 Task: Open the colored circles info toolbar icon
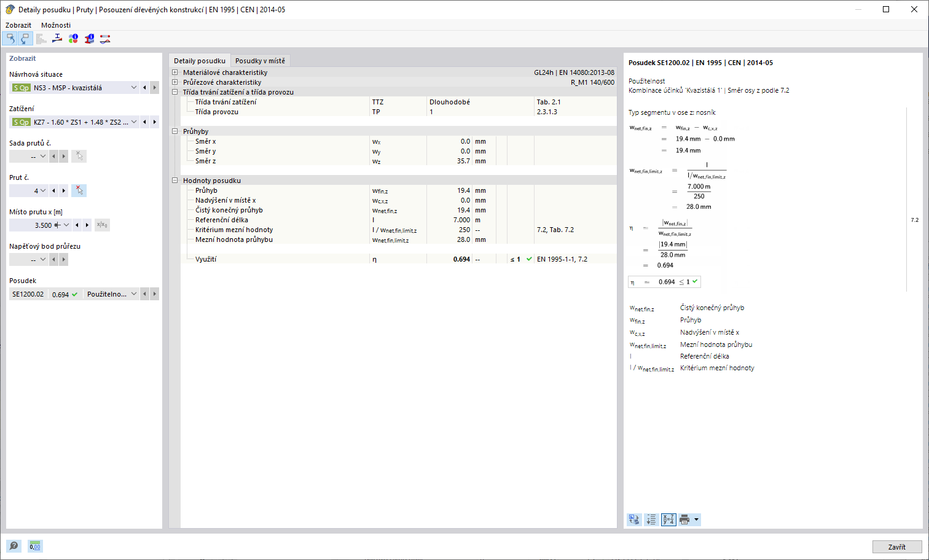point(73,39)
